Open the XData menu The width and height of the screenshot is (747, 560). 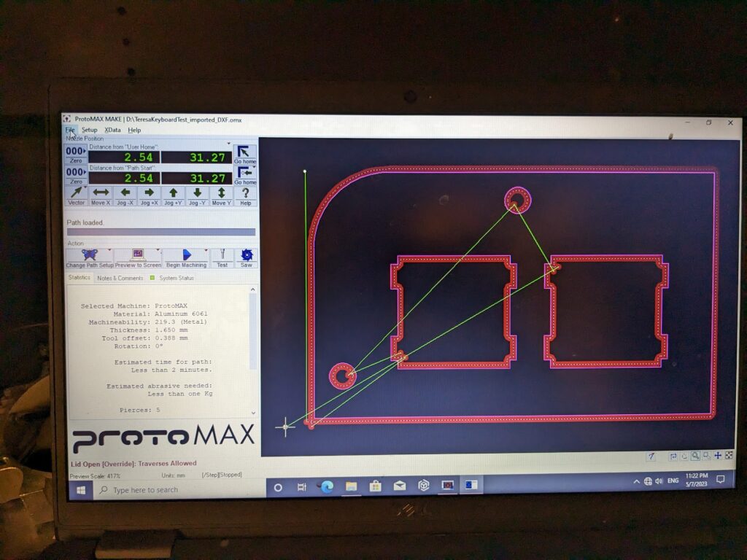112,130
